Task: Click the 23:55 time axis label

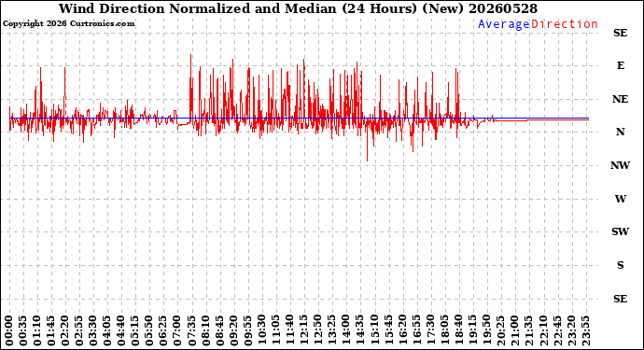Action: point(585,330)
